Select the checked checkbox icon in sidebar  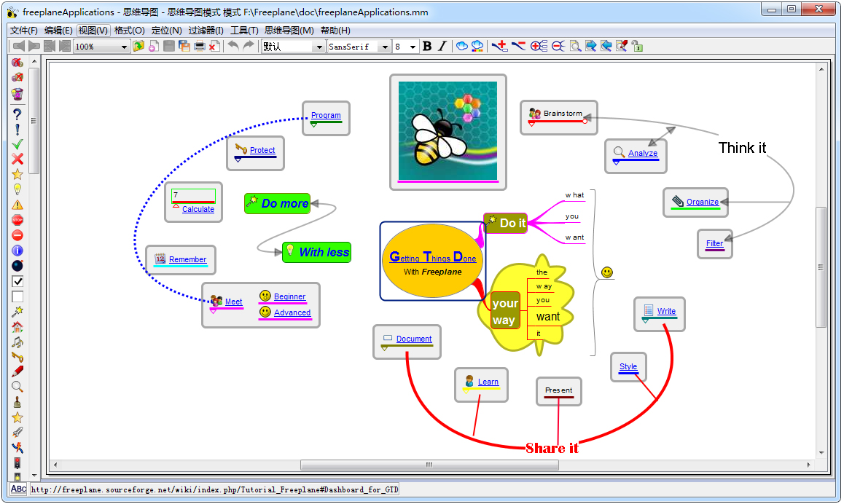point(17,281)
